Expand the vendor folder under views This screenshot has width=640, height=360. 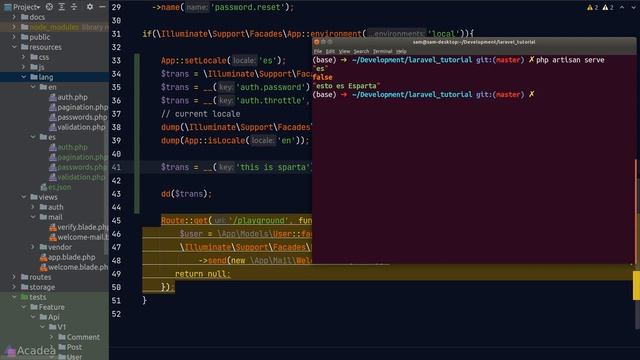point(33,247)
